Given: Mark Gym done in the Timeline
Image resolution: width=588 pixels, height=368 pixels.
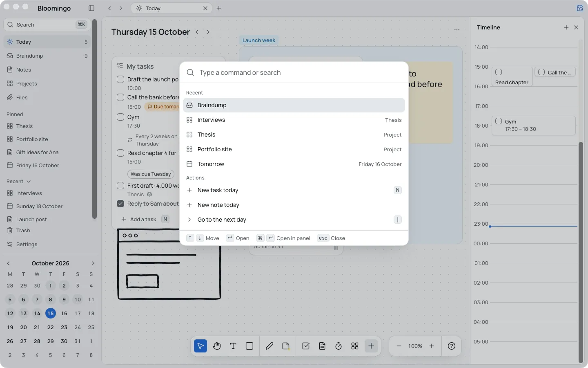Looking at the screenshot, I should click(x=499, y=121).
